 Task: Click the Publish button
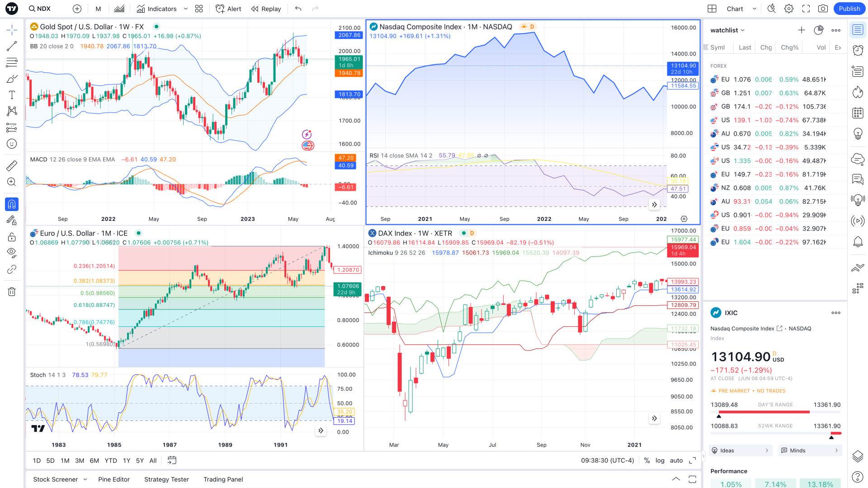click(x=849, y=9)
